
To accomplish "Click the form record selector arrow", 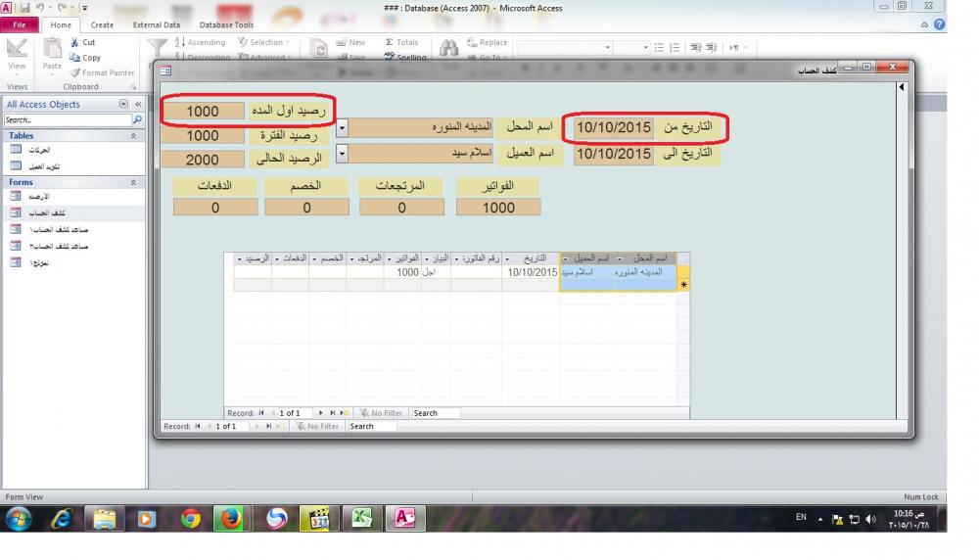I will [x=902, y=87].
